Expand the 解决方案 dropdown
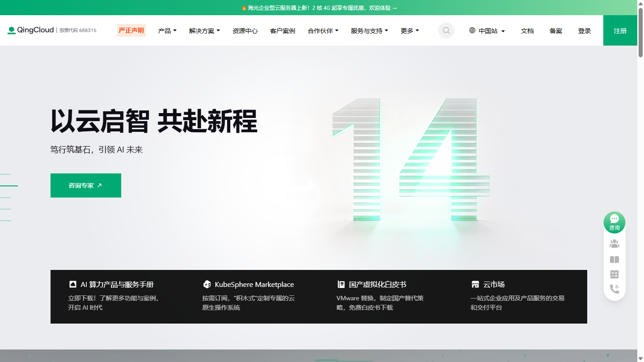The width and height of the screenshot is (644, 362). coord(204,31)
